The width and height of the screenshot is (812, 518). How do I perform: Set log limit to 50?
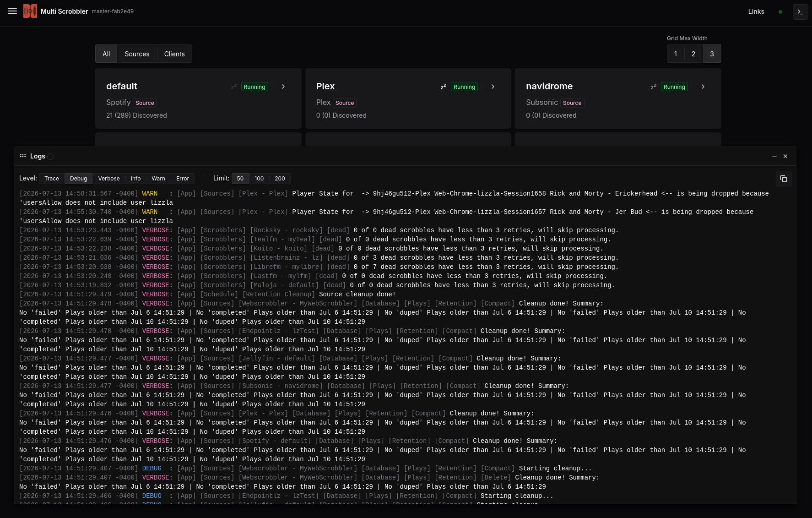(240, 179)
